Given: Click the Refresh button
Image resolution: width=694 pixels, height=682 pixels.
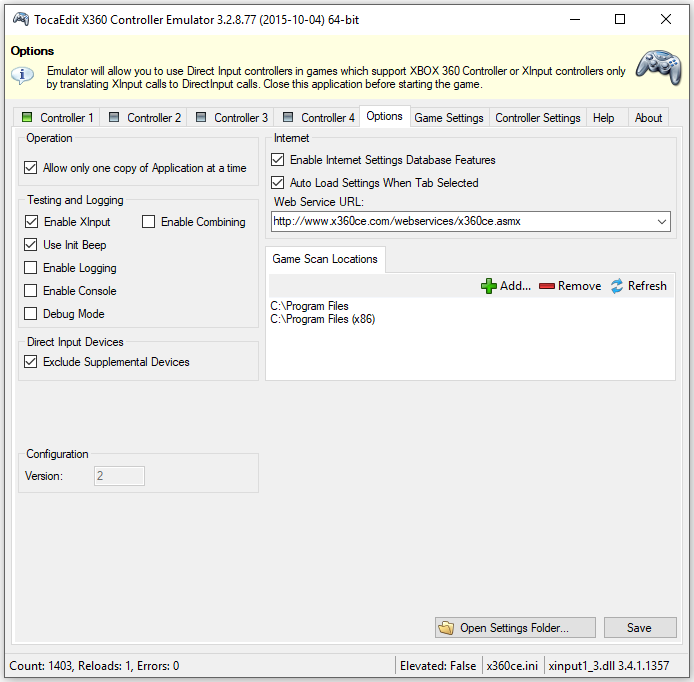Looking at the screenshot, I should click(639, 286).
